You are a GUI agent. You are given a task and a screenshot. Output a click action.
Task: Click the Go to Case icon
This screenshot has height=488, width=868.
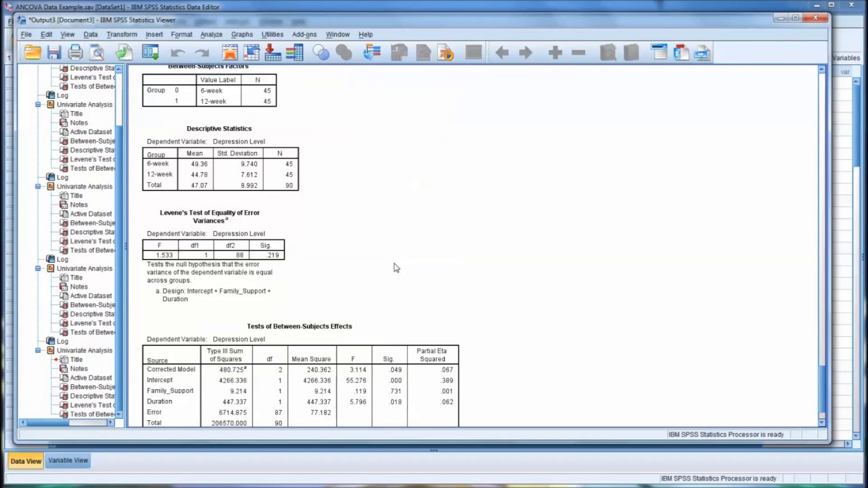pyautogui.click(x=252, y=53)
